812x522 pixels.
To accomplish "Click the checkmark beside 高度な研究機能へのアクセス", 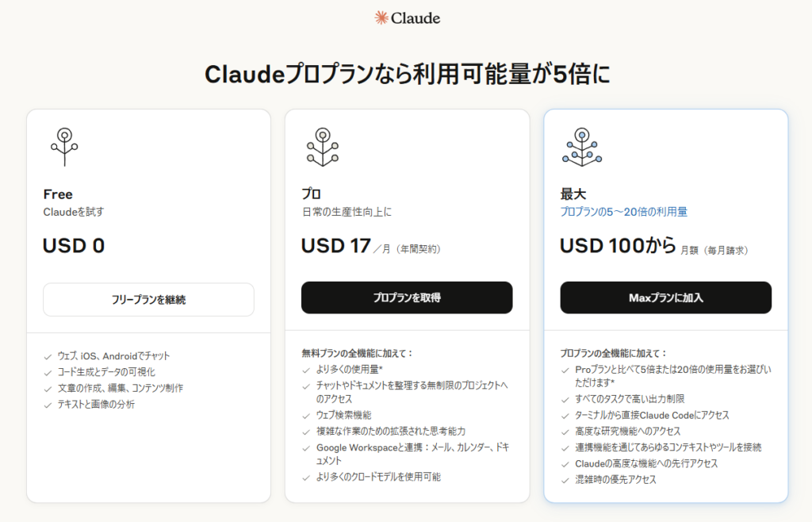I will click(565, 432).
